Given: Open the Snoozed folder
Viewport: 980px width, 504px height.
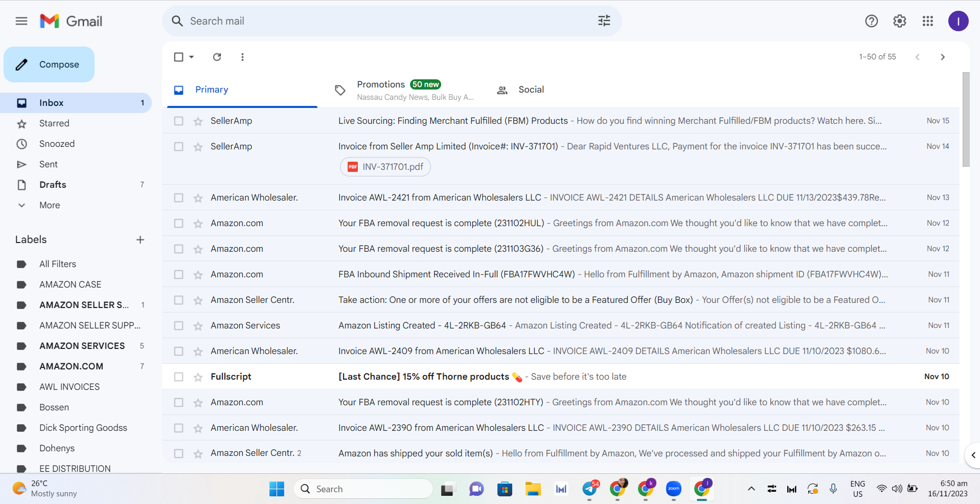Looking at the screenshot, I should 76,144.
